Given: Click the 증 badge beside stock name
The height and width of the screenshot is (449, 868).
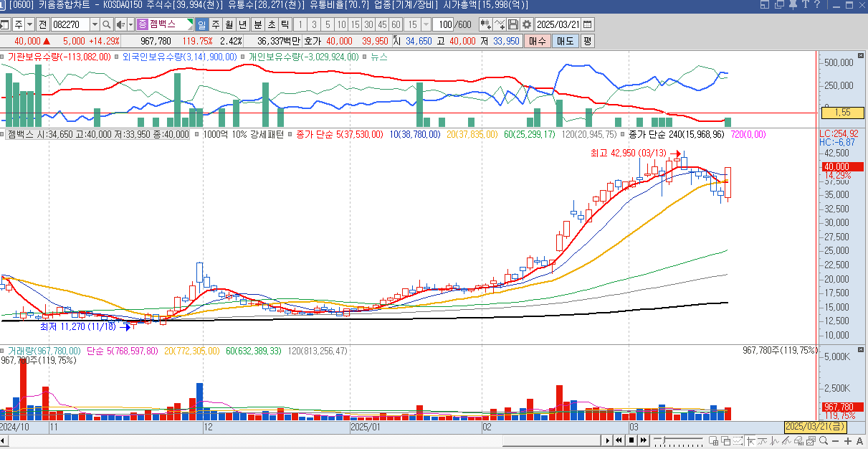Looking at the screenshot, I should pyautogui.click(x=142, y=24).
